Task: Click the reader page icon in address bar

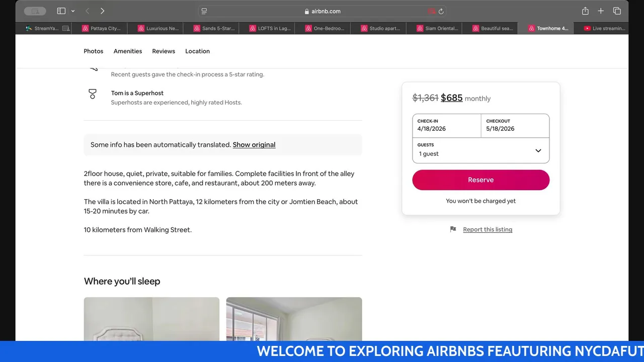Action: click(204, 11)
